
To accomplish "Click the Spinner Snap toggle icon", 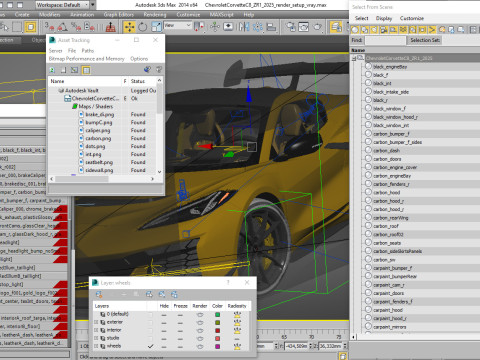I will (89, 27).
